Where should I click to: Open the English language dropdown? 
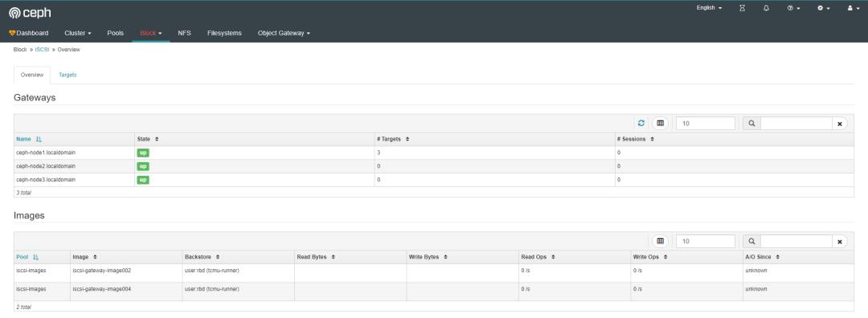point(709,8)
